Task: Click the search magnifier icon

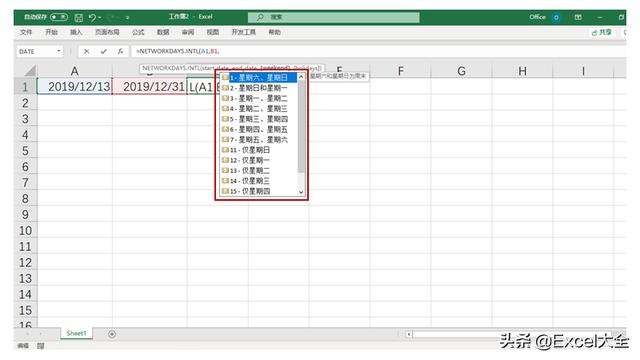Action: pyautogui.click(x=260, y=17)
